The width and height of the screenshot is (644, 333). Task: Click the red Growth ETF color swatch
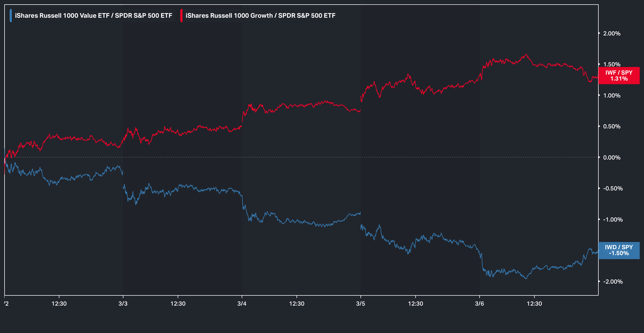181,16
